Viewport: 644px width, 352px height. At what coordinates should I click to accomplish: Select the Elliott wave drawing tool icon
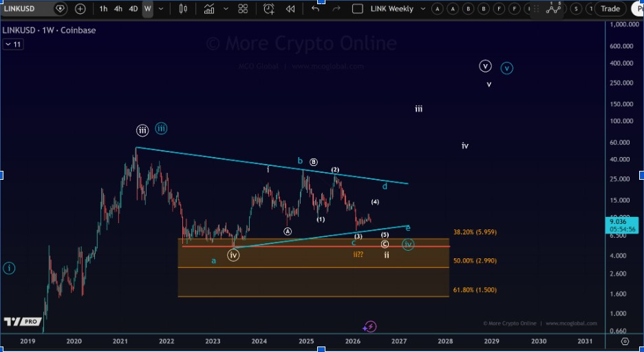pyautogui.click(x=553, y=8)
